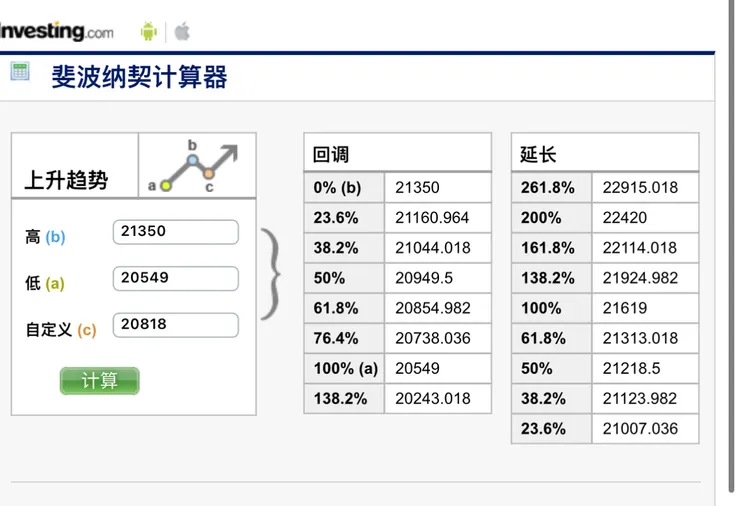
Task: Click extension value 21619
Action: [x=624, y=308]
